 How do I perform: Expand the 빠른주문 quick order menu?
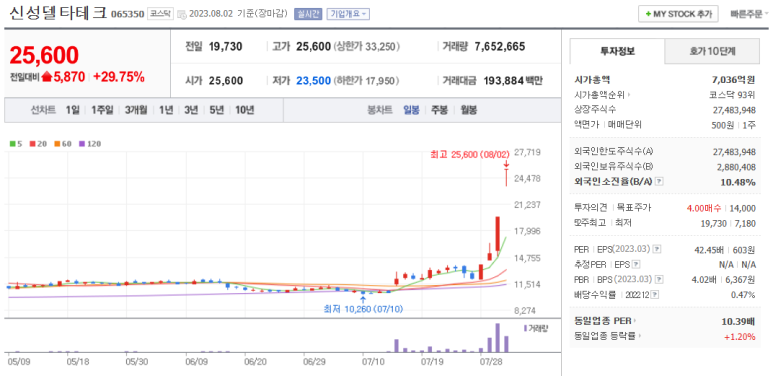pyautogui.click(x=749, y=14)
